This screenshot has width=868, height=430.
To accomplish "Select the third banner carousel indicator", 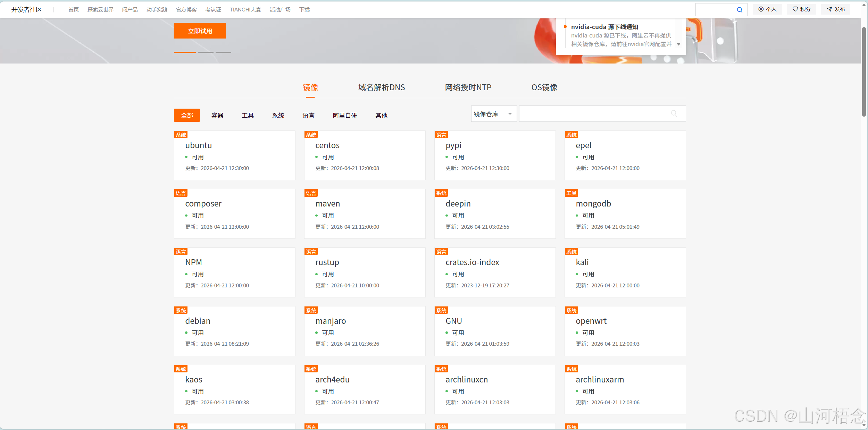I will [x=223, y=52].
